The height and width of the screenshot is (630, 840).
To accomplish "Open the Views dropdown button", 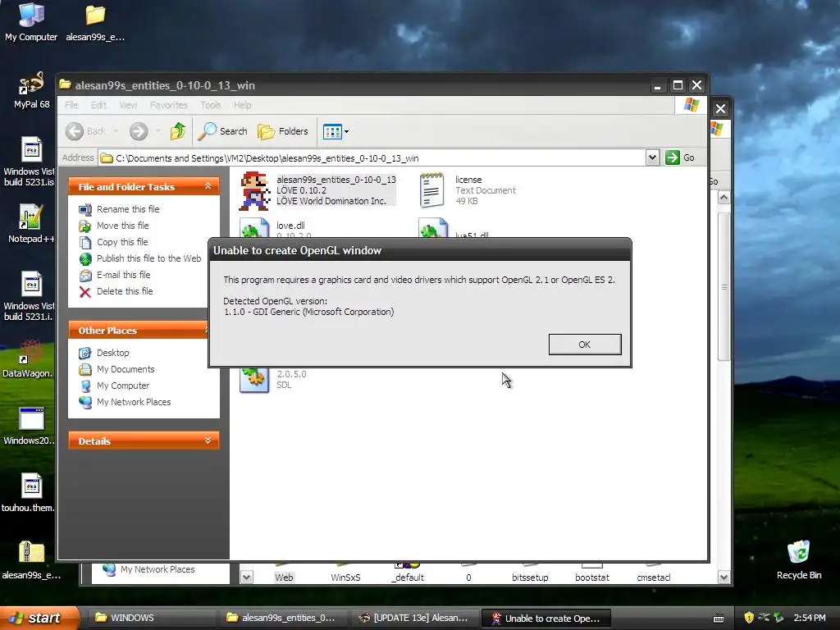I will [x=336, y=131].
